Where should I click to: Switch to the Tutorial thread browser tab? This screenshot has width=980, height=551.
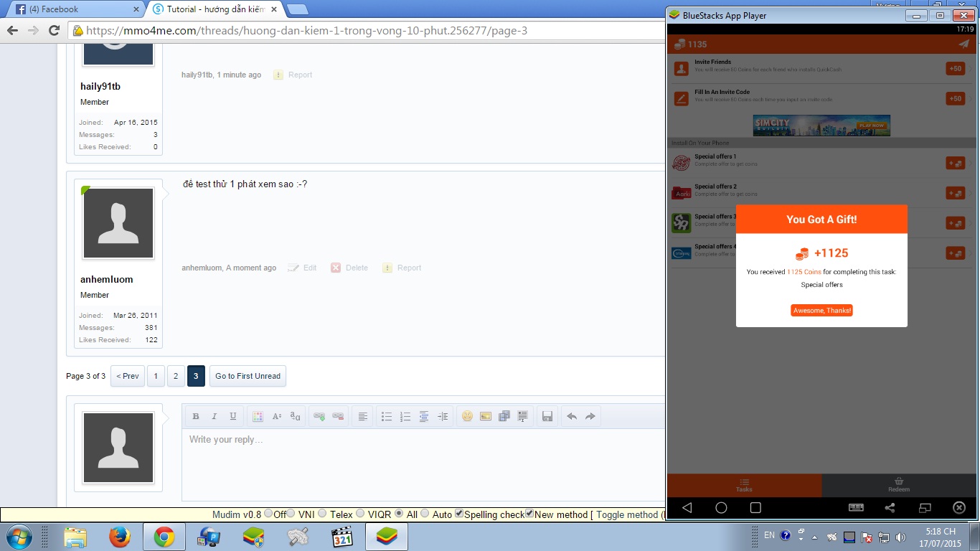[x=215, y=9]
